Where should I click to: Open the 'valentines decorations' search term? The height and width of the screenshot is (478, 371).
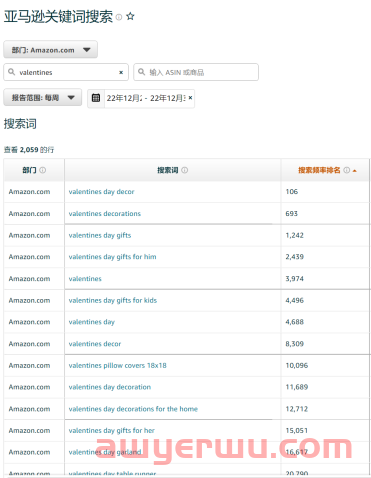pyautogui.click(x=105, y=214)
